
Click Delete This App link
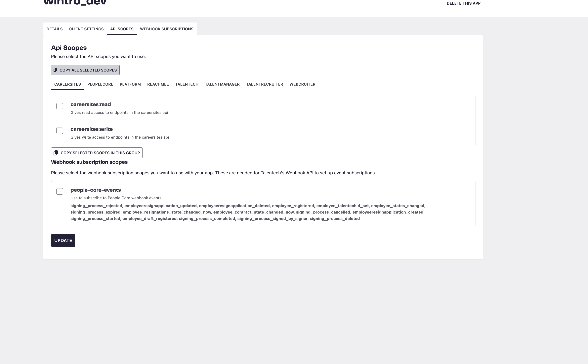464,3
